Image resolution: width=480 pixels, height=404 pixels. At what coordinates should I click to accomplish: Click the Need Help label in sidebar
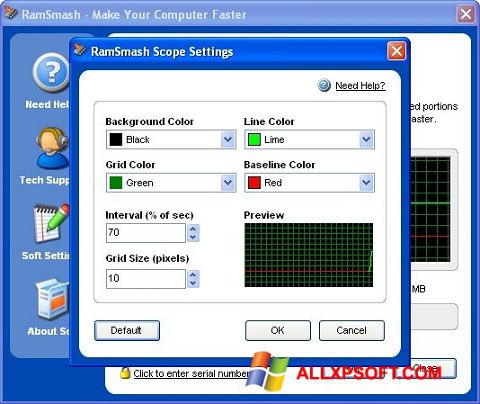tap(47, 104)
